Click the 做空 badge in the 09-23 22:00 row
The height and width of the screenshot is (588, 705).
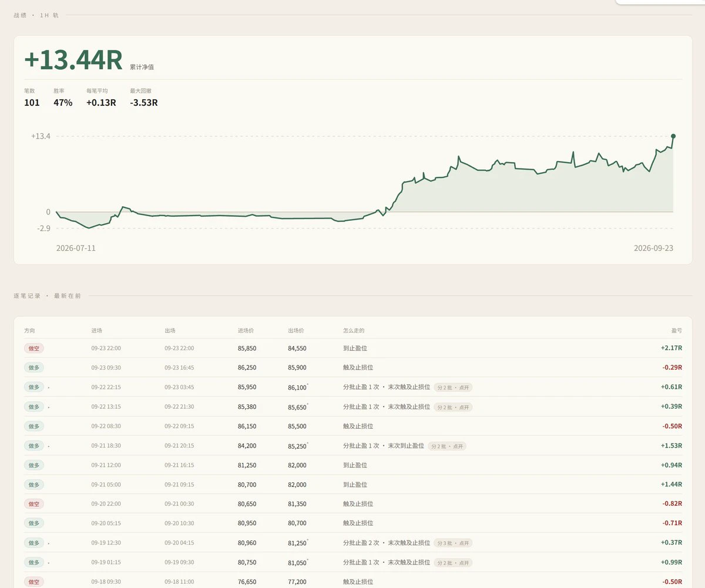coord(34,348)
